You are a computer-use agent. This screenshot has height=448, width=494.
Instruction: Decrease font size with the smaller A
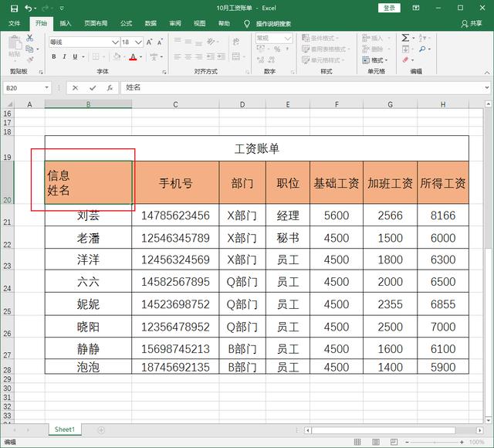[x=160, y=42]
